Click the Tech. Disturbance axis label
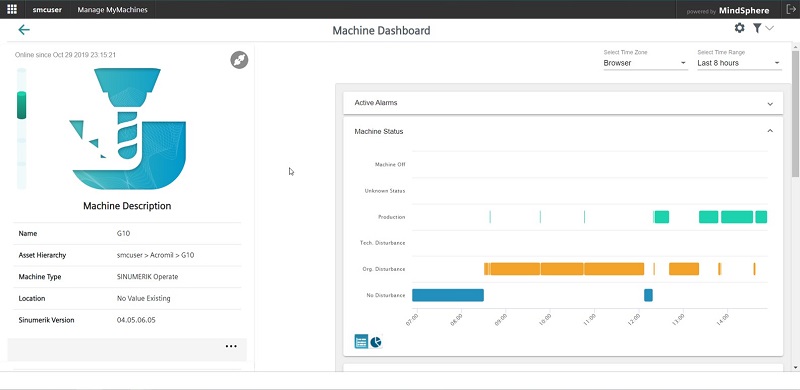This screenshot has width=800, height=390. tap(383, 243)
